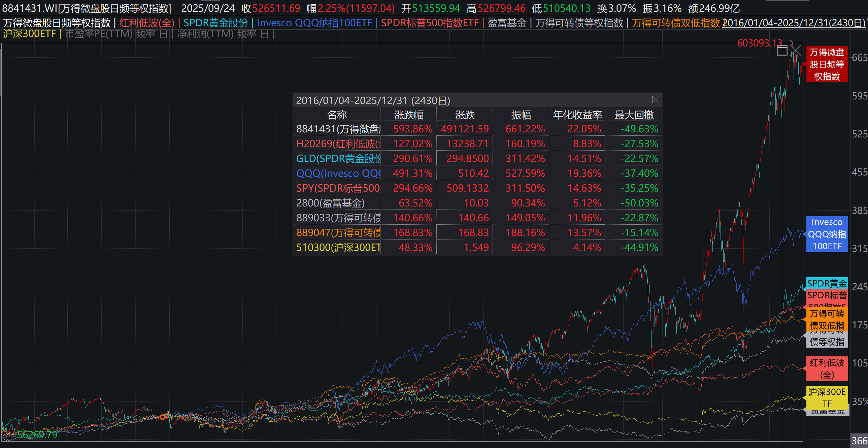Close the 2016-2025 statistics popup
Screen dimensions: 868x448
(x=656, y=100)
